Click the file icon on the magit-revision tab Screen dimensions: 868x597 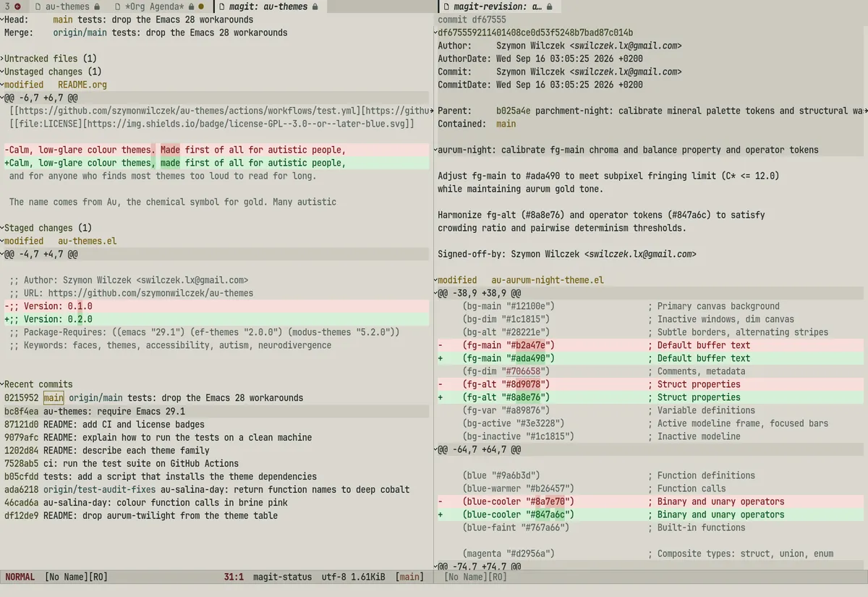click(445, 7)
